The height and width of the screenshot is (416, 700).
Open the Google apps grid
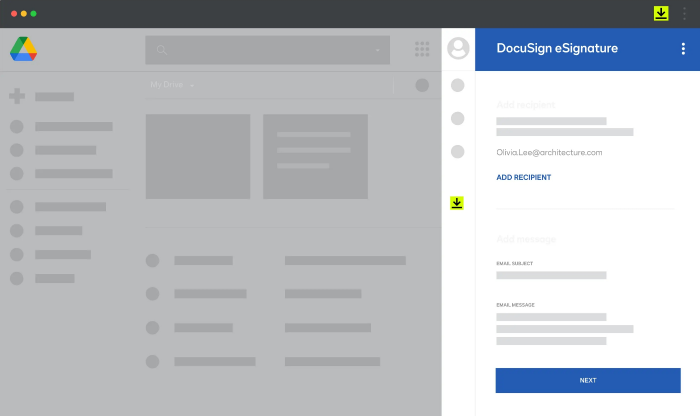422,49
